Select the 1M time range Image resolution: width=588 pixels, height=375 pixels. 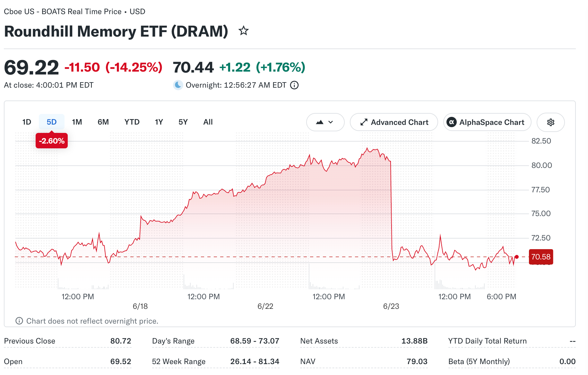77,122
